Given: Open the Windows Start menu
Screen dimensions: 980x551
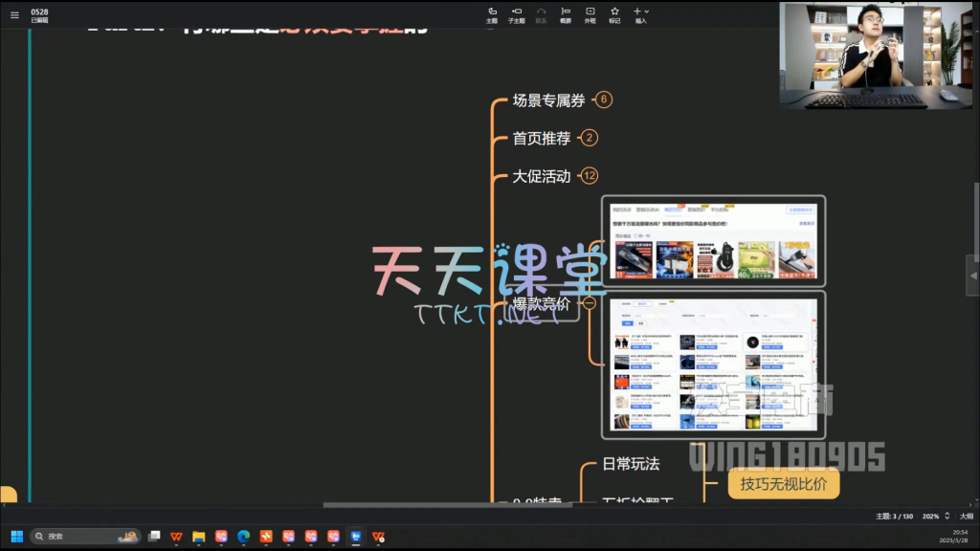Looking at the screenshot, I should coord(16,537).
